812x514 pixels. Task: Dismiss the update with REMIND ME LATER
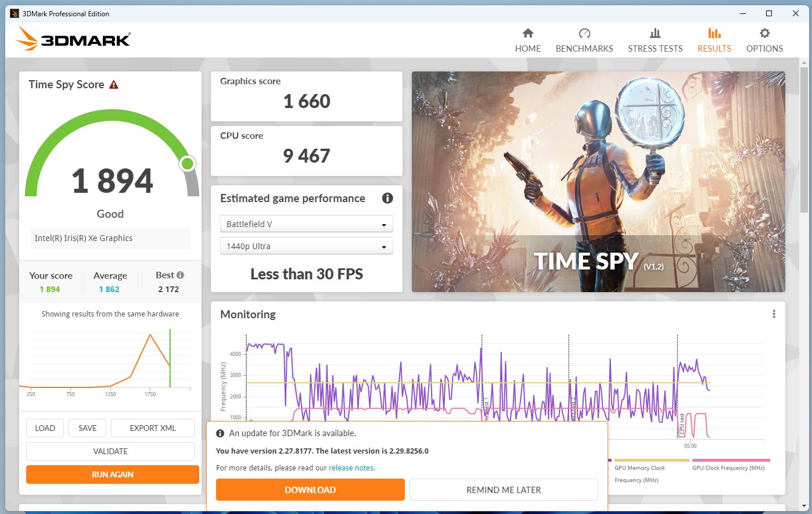(x=504, y=490)
